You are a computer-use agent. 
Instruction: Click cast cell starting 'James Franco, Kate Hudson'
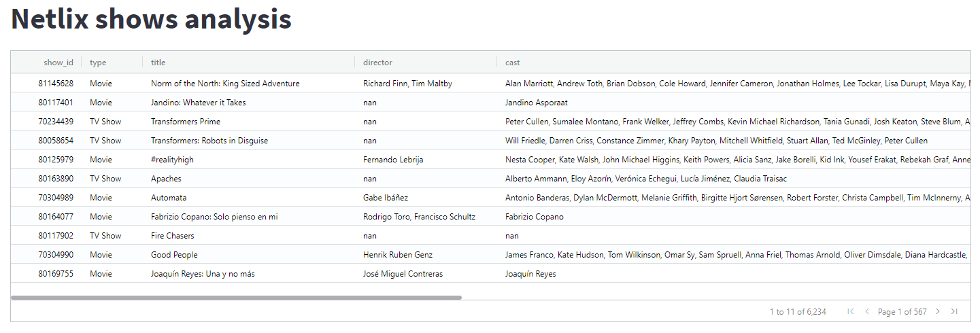point(737,255)
